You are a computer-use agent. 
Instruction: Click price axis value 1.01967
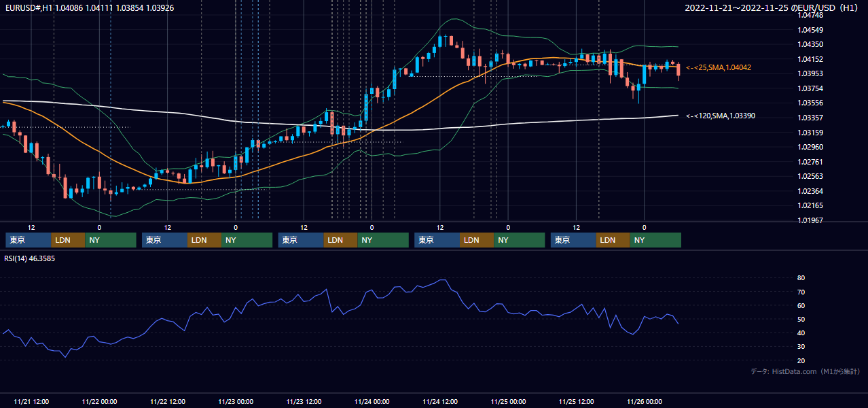point(811,220)
